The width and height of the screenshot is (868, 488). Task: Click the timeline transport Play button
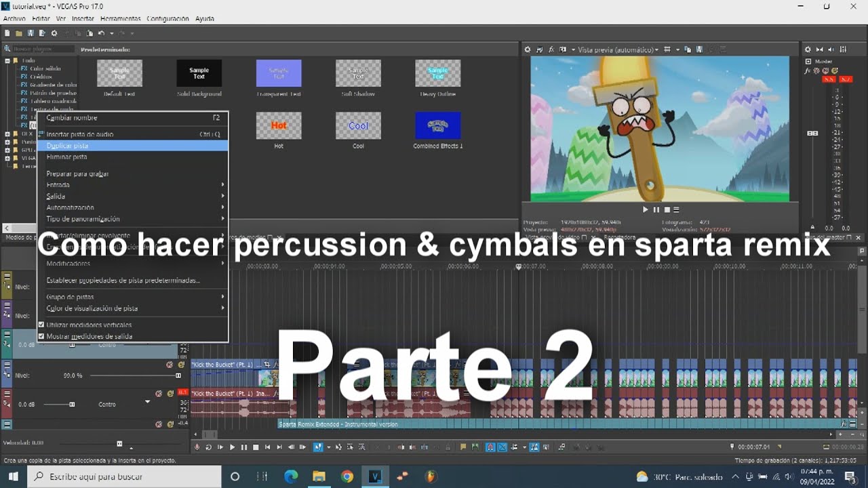click(232, 447)
